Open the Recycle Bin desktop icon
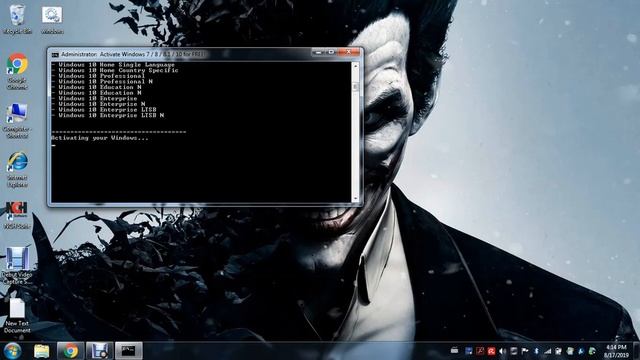 (x=17, y=19)
